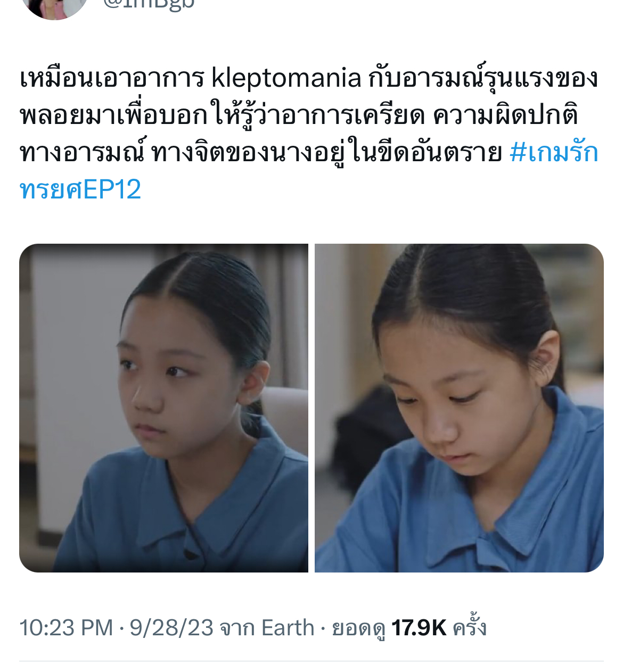Viewport: 623px width, 672px height.
Task: Select the Earth source label
Action: [288, 628]
